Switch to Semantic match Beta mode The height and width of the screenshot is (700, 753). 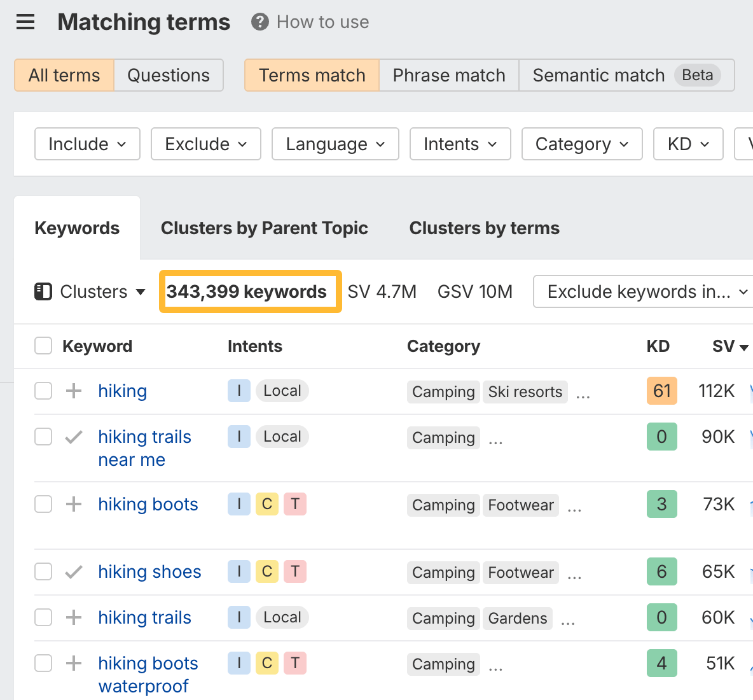(x=626, y=75)
